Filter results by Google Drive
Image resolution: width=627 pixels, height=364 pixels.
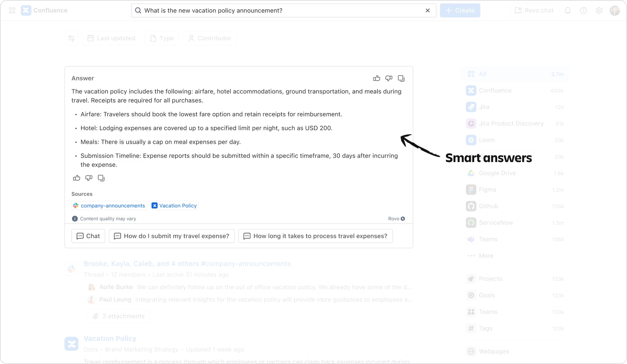pyautogui.click(x=515, y=173)
